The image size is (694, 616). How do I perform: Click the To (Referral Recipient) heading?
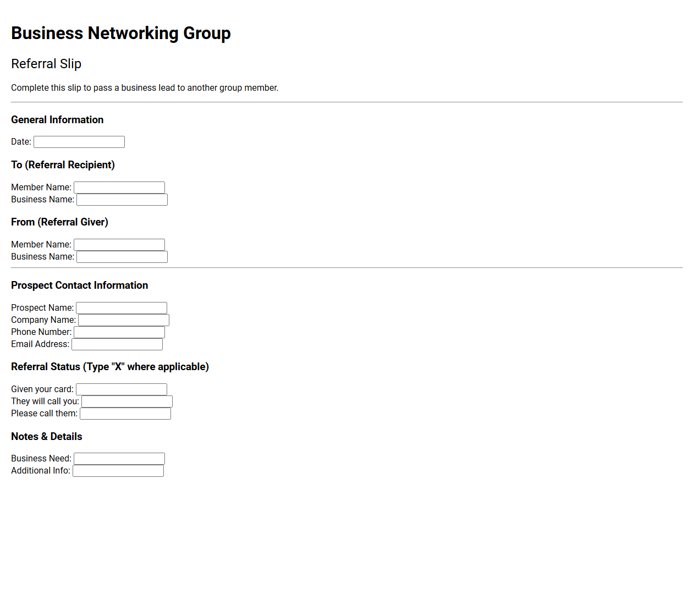(x=63, y=165)
